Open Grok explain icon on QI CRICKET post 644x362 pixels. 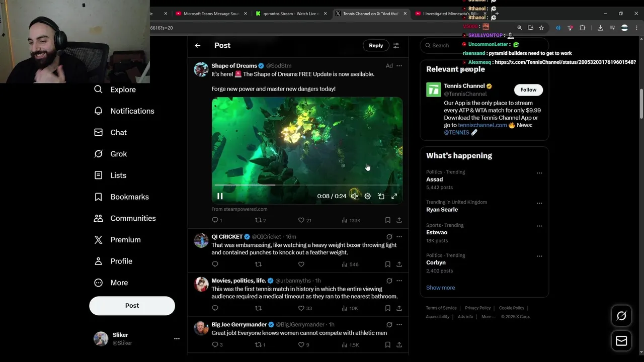click(x=389, y=237)
